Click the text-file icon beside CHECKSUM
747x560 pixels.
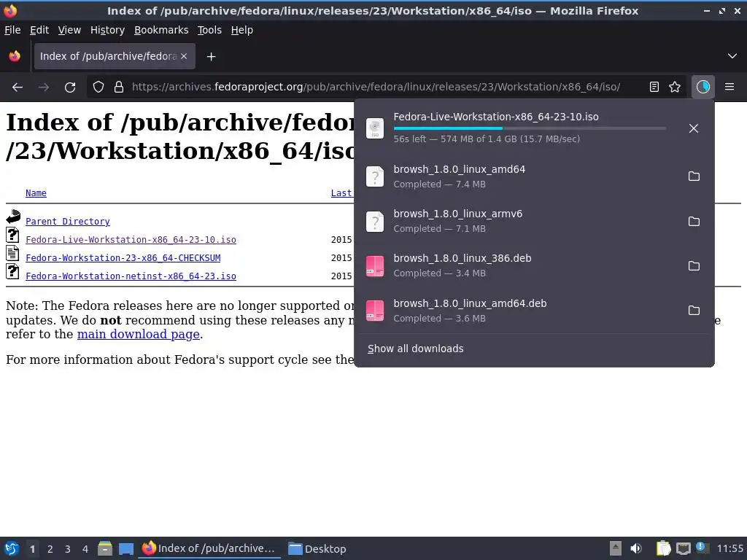13,253
